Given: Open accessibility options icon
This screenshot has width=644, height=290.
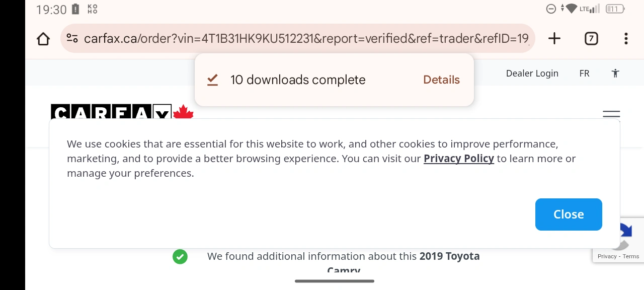Looking at the screenshot, I should tap(615, 74).
